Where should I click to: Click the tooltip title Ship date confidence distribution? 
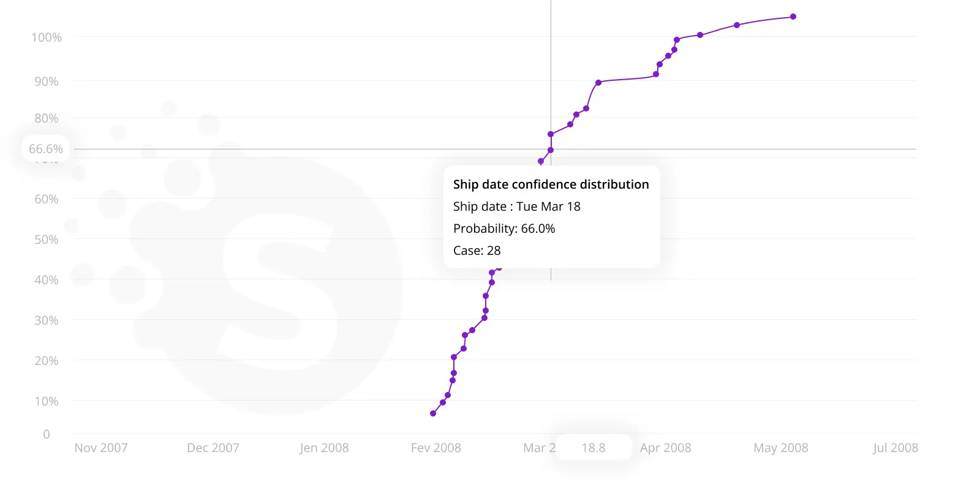(x=551, y=184)
